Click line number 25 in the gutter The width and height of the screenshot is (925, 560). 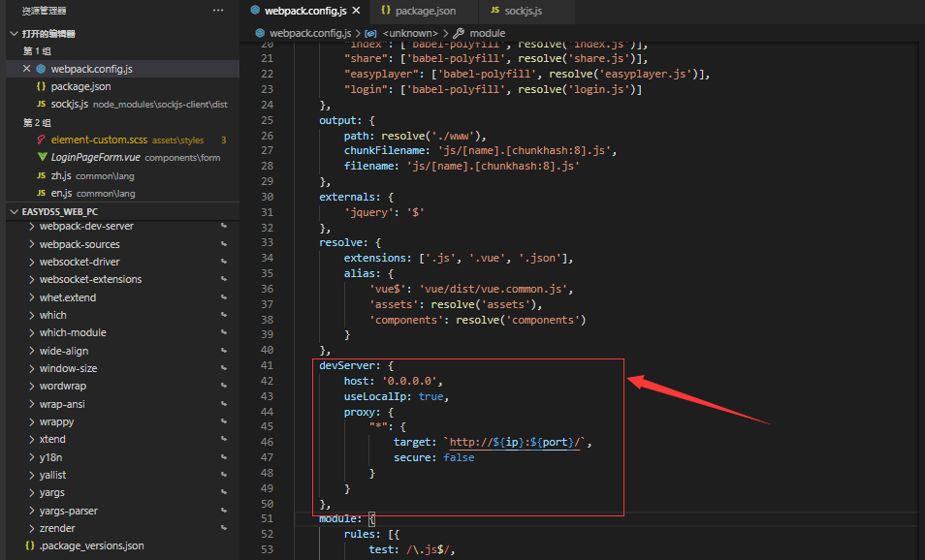[268, 120]
